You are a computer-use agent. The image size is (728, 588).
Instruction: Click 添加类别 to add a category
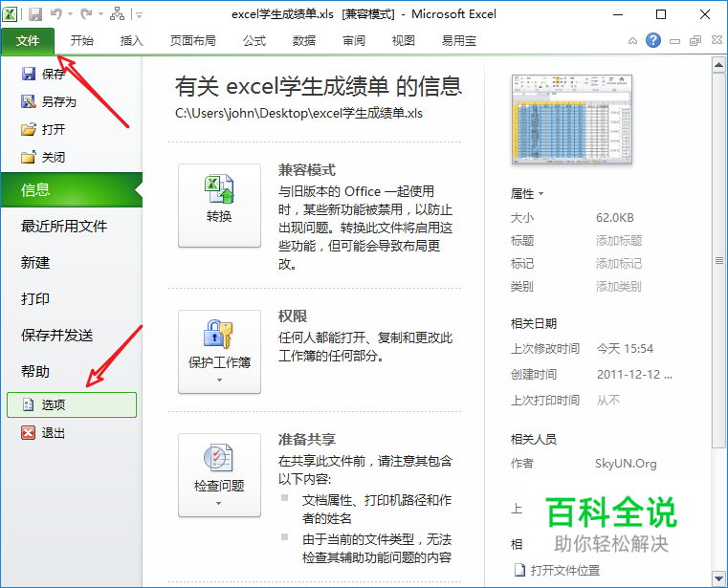(x=619, y=286)
